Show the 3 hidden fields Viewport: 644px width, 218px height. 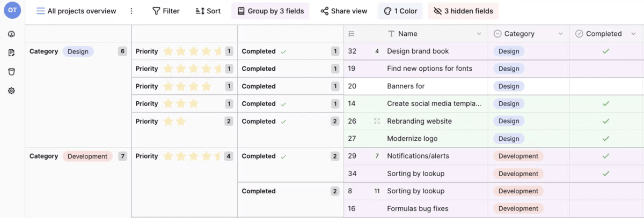(x=463, y=11)
